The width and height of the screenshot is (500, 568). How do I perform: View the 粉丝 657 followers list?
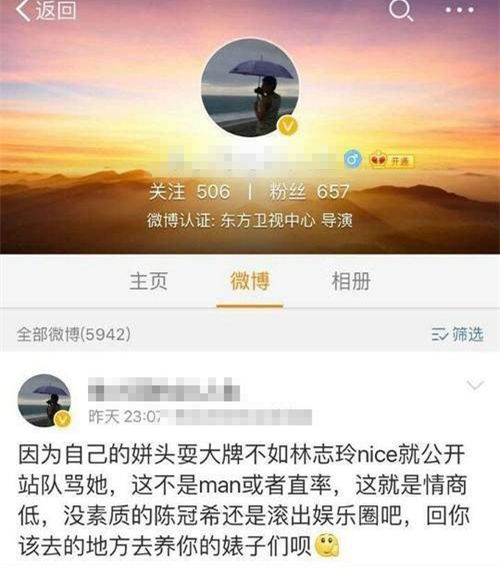[309, 192]
